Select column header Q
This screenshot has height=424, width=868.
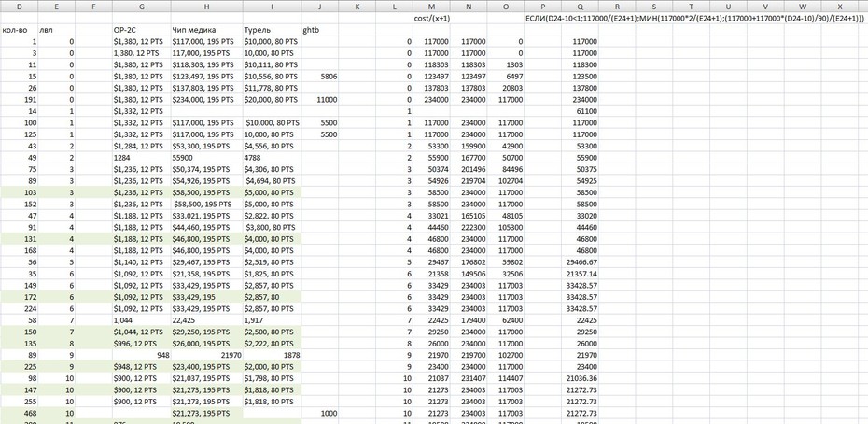pyautogui.click(x=580, y=7)
